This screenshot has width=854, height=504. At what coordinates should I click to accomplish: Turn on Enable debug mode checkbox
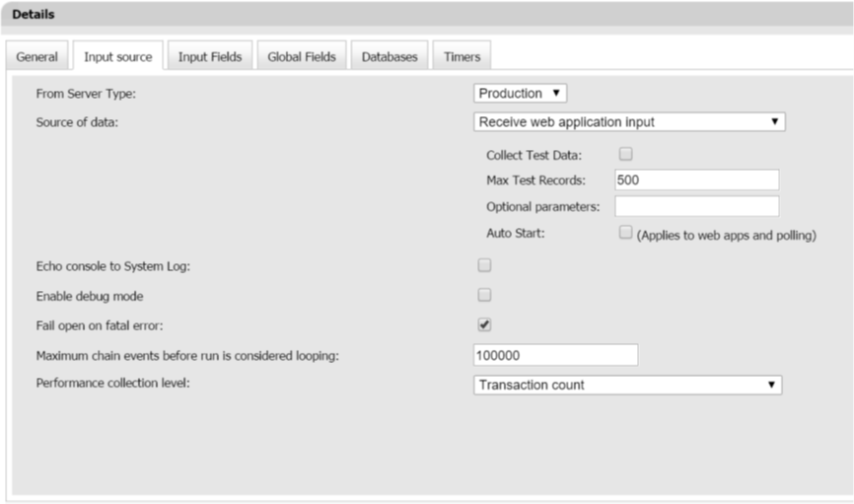[x=484, y=295]
